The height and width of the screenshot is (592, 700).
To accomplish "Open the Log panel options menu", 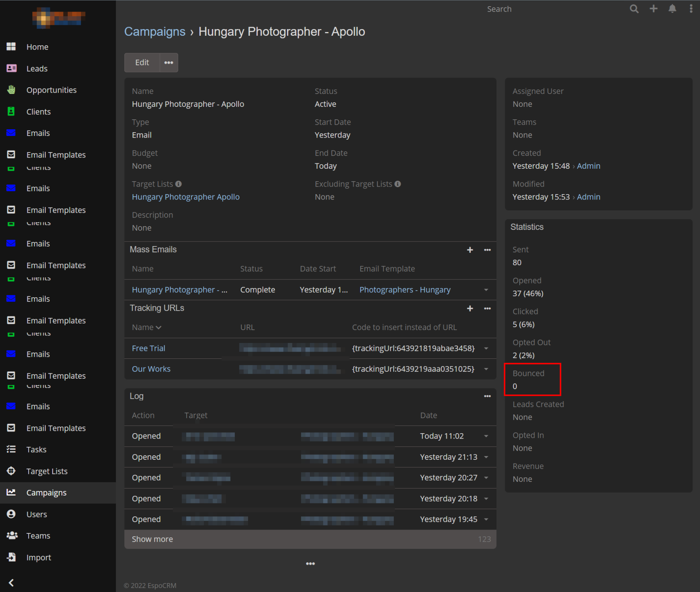I will (x=487, y=396).
